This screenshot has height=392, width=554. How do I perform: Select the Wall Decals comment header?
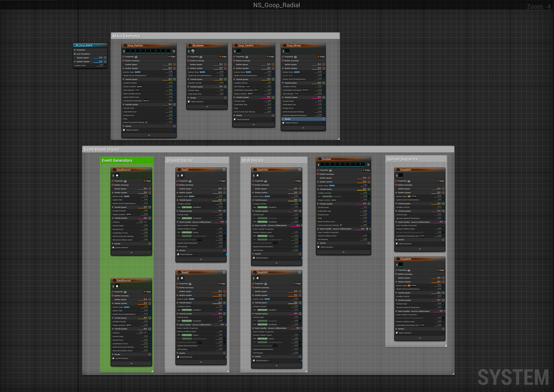pyautogui.click(x=274, y=160)
